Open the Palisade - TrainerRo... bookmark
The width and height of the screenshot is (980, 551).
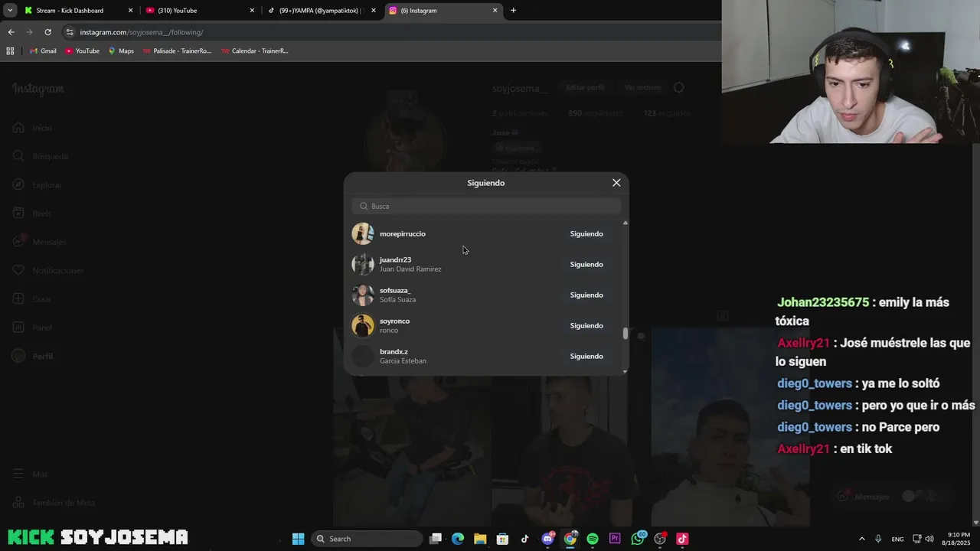177,51
